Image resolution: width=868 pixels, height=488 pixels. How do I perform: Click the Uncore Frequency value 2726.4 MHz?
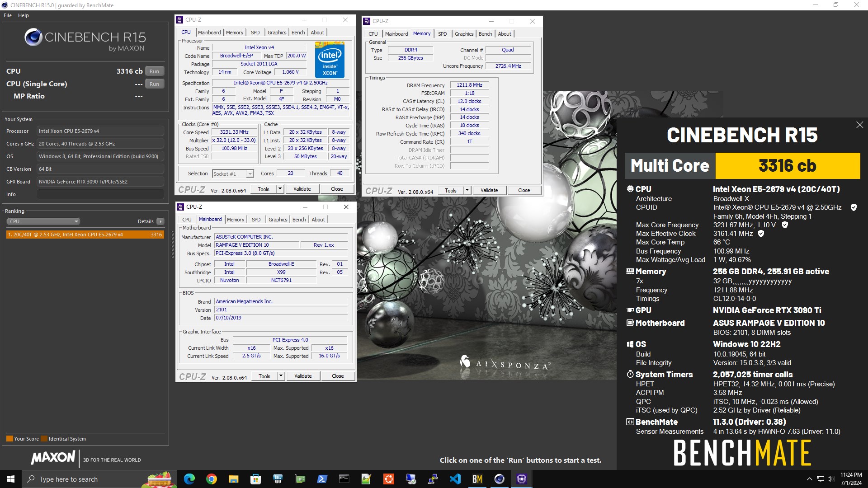[x=508, y=66]
